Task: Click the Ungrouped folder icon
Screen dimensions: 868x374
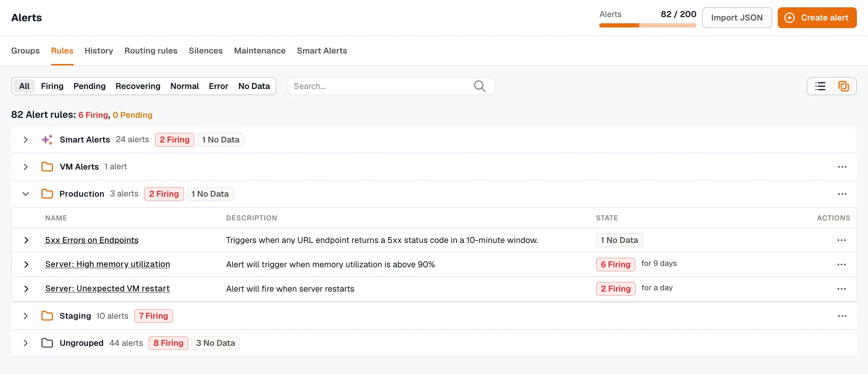Action: point(47,343)
